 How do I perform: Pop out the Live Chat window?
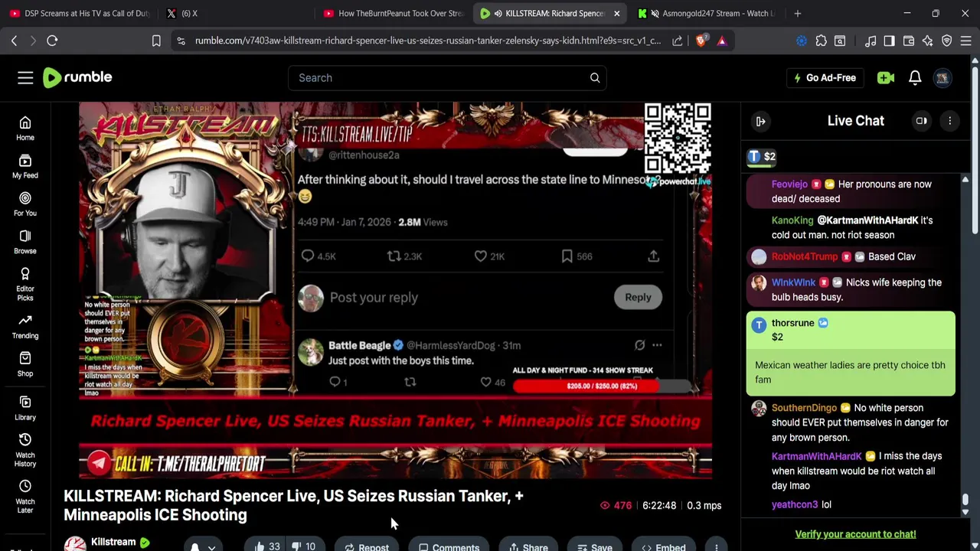click(x=921, y=121)
